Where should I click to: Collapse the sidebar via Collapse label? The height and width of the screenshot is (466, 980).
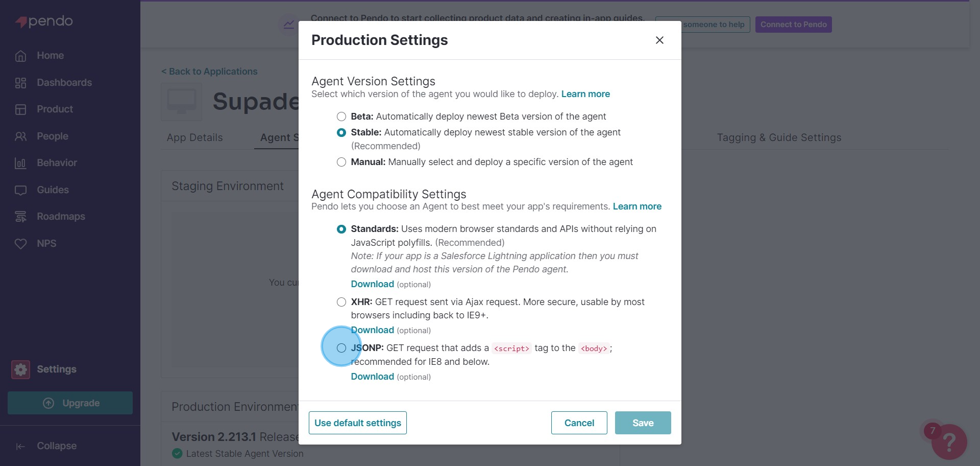[57, 446]
